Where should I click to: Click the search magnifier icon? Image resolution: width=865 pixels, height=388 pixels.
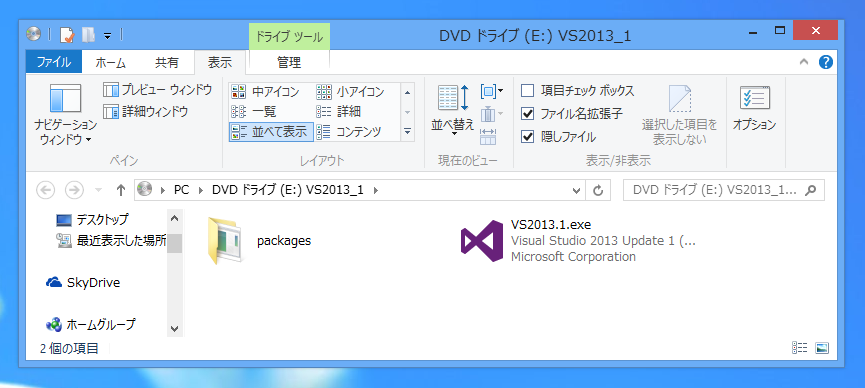pos(810,190)
